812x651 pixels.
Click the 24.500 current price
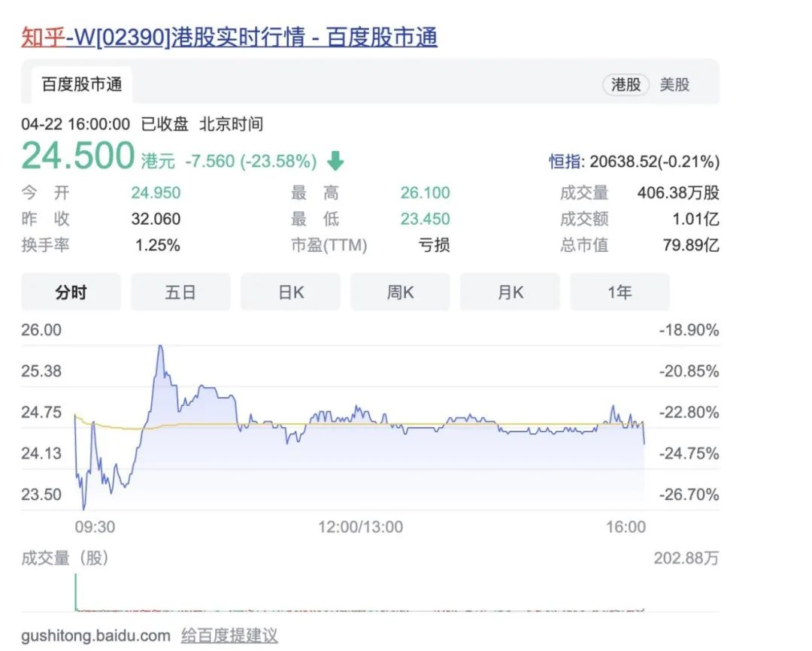tap(78, 156)
